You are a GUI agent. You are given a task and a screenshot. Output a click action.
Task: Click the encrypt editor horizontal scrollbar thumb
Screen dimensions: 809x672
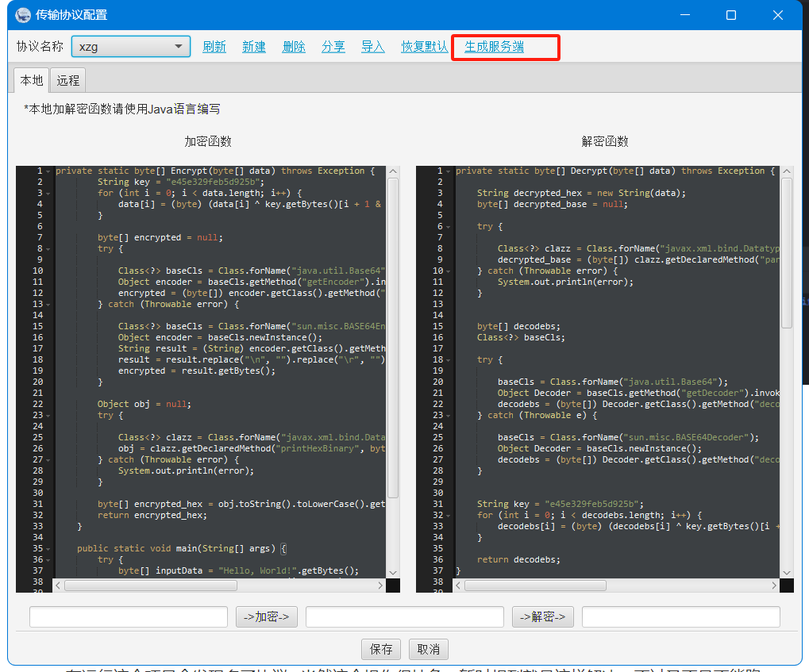[x=151, y=586]
